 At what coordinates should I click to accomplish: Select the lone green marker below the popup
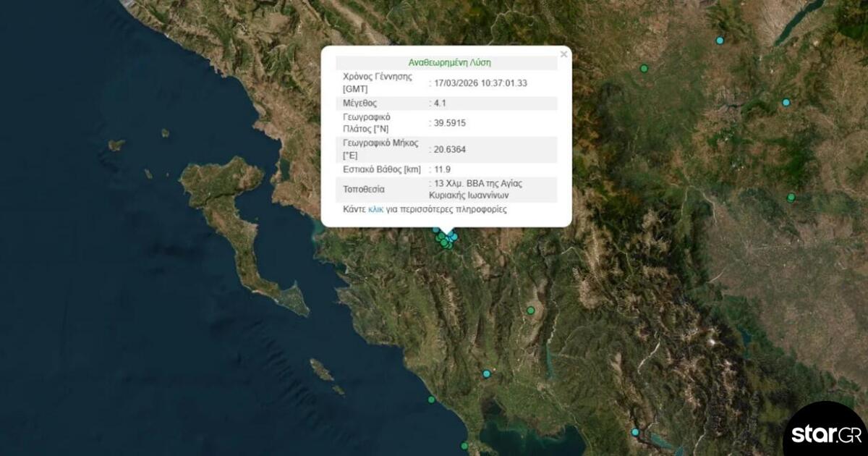pos(531,311)
